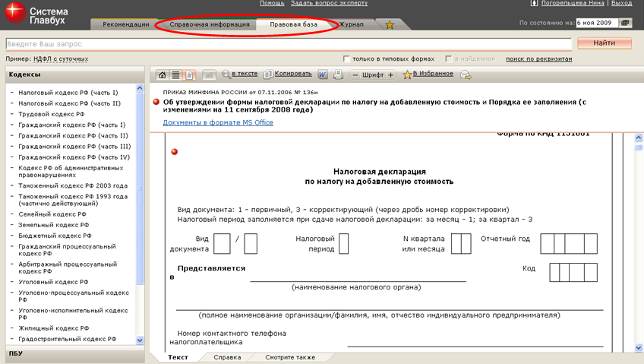The width and height of the screenshot is (644, 364).
Task: Open Налоговый кодекс РФ (часть I)
Action: point(68,93)
